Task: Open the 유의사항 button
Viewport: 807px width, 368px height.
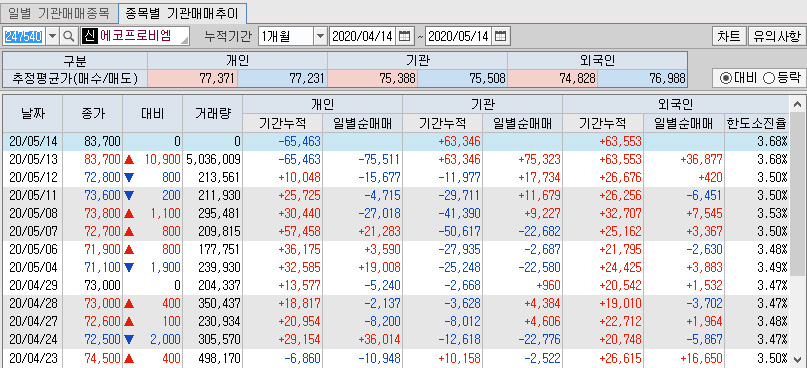Action: (x=777, y=36)
